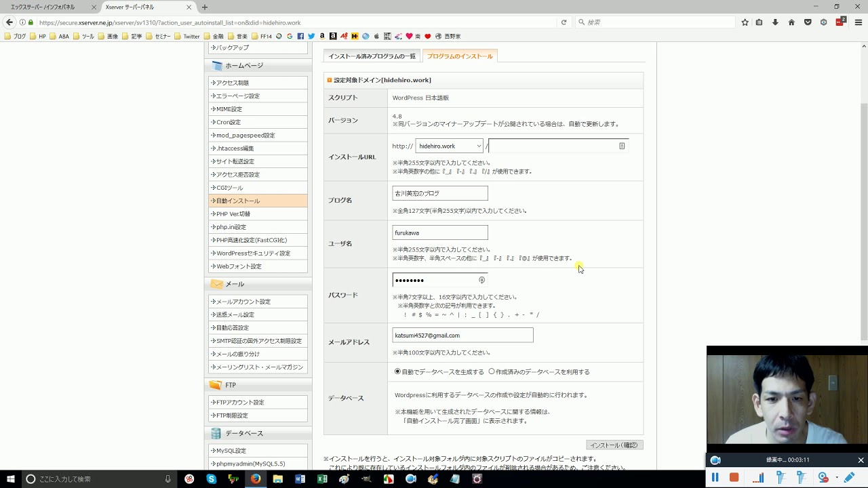Open the セミナー bookmark folder

[x=158, y=36]
